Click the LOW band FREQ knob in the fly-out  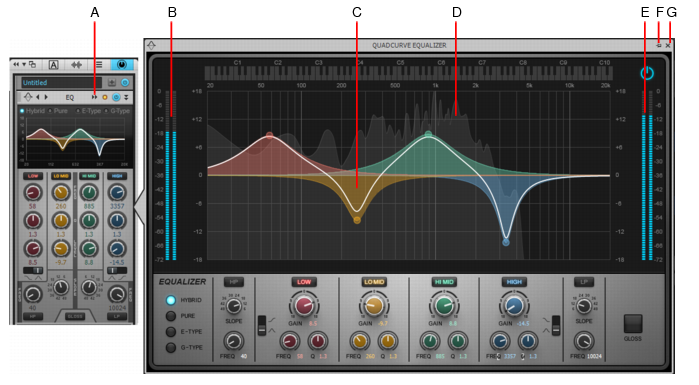(x=290, y=341)
